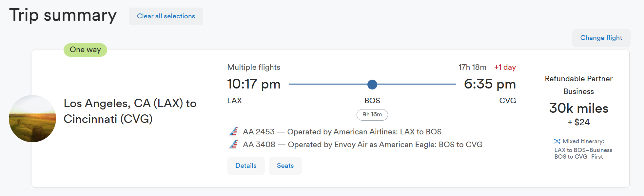Click the Change flight button
644x196 pixels.
pyautogui.click(x=601, y=38)
